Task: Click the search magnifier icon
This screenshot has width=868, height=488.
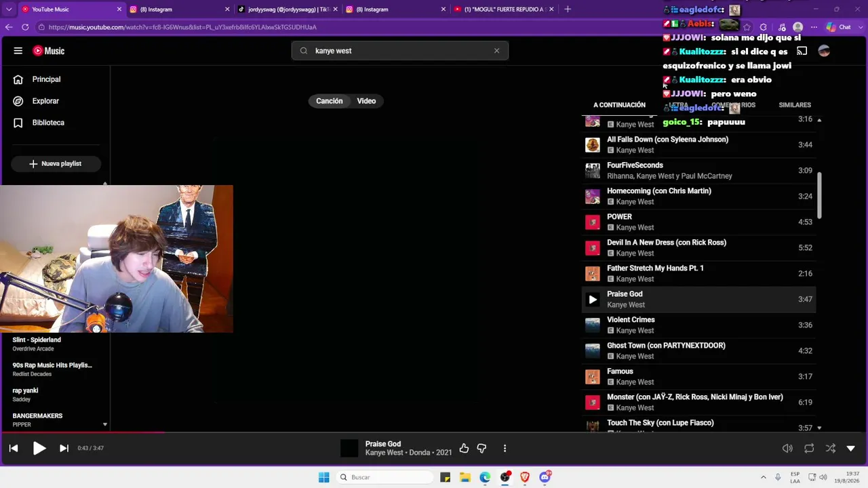Action: click(304, 51)
